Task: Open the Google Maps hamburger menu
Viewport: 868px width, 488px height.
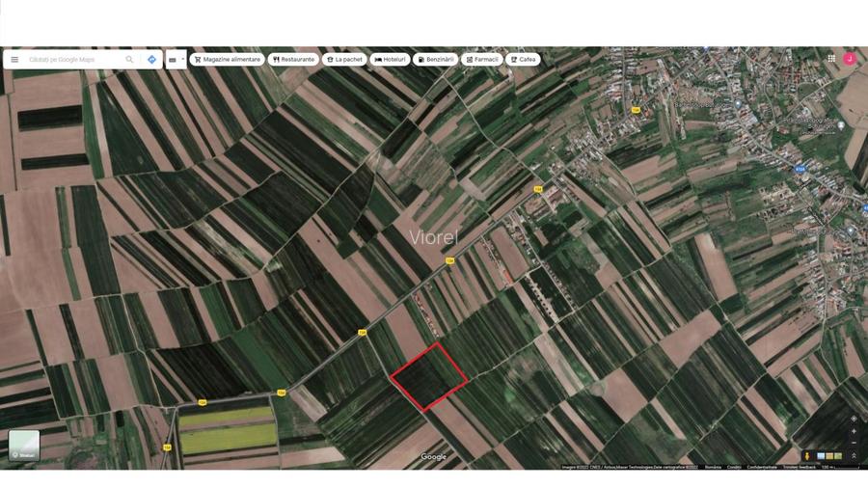Action: 14,59
